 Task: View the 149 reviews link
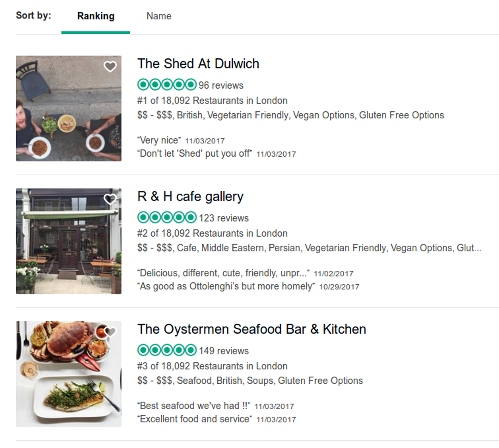pos(224,351)
